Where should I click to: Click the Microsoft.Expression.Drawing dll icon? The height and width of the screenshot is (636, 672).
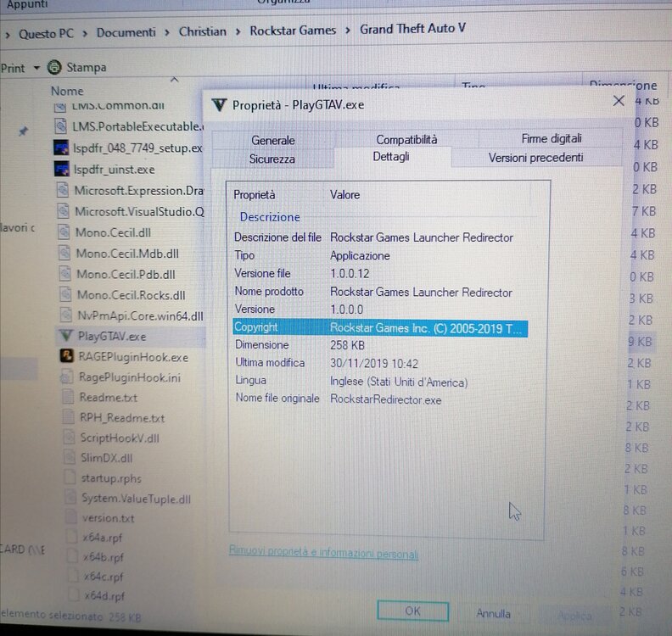[x=63, y=190]
